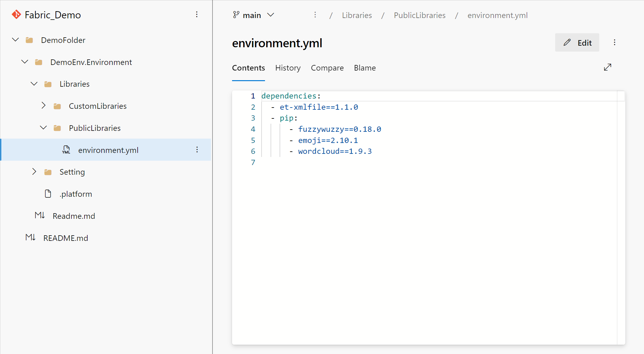Click the .platform file in sidebar
Viewport: 644px width, 354px height.
click(76, 194)
